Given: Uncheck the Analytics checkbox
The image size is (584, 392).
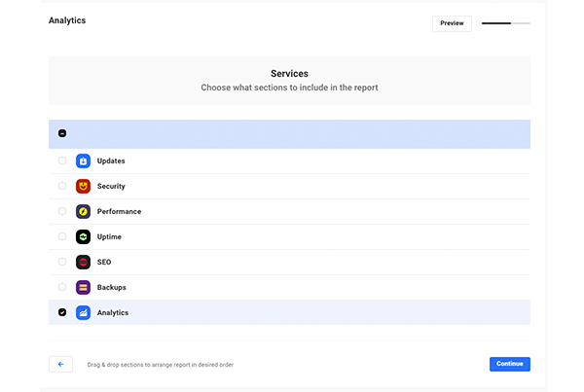Looking at the screenshot, I should coord(62,312).
